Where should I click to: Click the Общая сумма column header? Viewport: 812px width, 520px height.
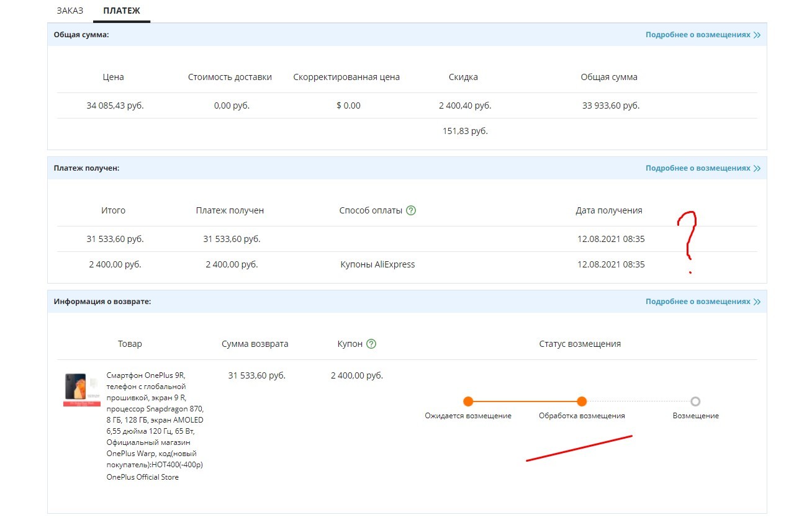tap(609, 77)
